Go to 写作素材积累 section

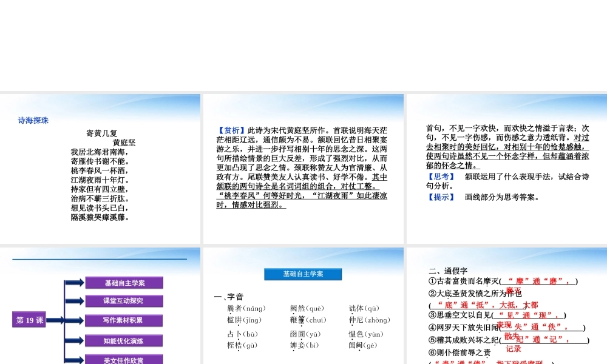[124, 320]
